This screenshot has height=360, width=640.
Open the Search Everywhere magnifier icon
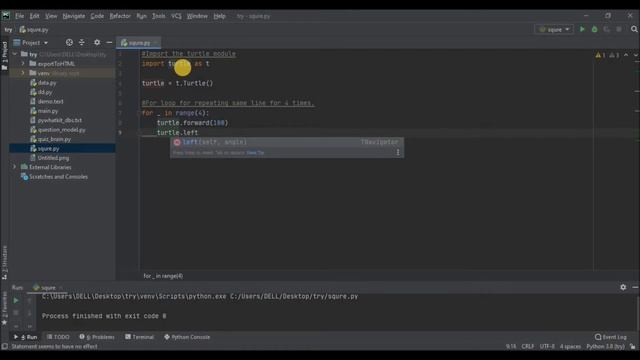click(x=634, y=29)
